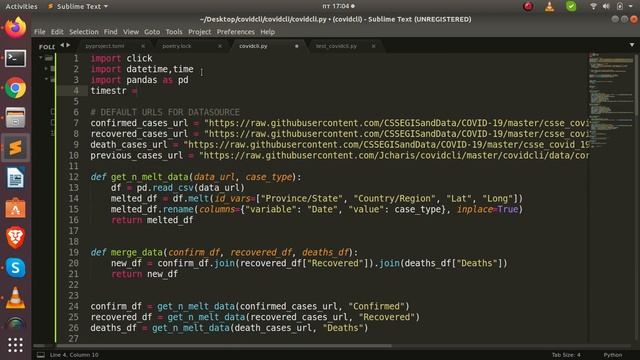The width and height of the screenshot is (640, 360).
Task: Navigate tabs forward with right arrow
Action: click(x=68, y=45)
